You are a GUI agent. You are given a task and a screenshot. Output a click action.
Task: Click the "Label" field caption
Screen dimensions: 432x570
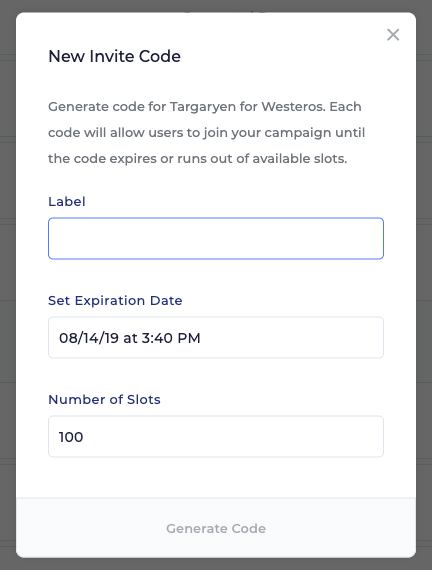coord(67,201)
